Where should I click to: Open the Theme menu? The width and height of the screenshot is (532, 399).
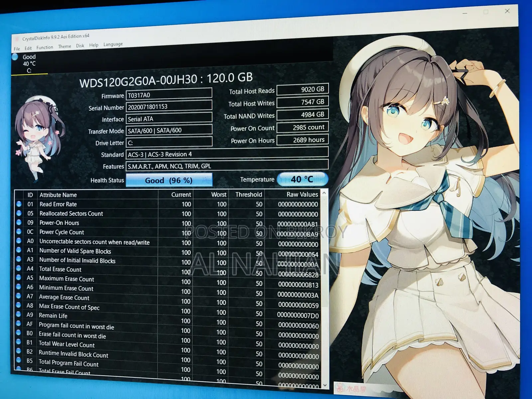pos(65,47)
